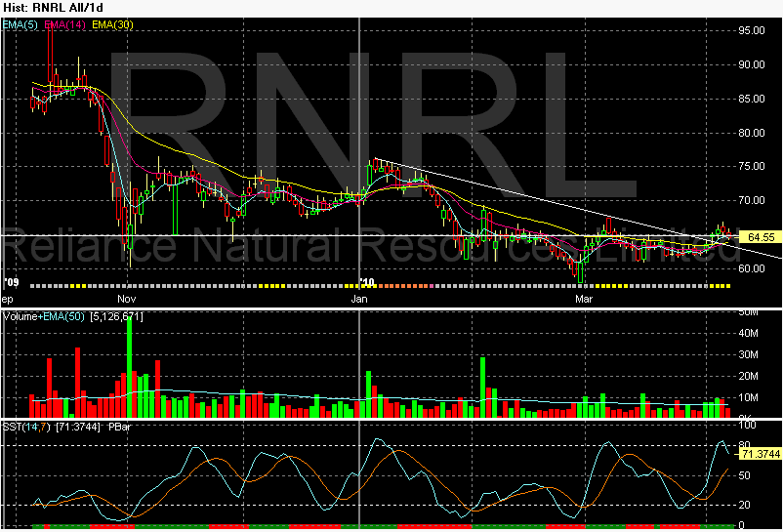
Task: Click the Volume+EMA(50) panel label
Action: point(43,316)
